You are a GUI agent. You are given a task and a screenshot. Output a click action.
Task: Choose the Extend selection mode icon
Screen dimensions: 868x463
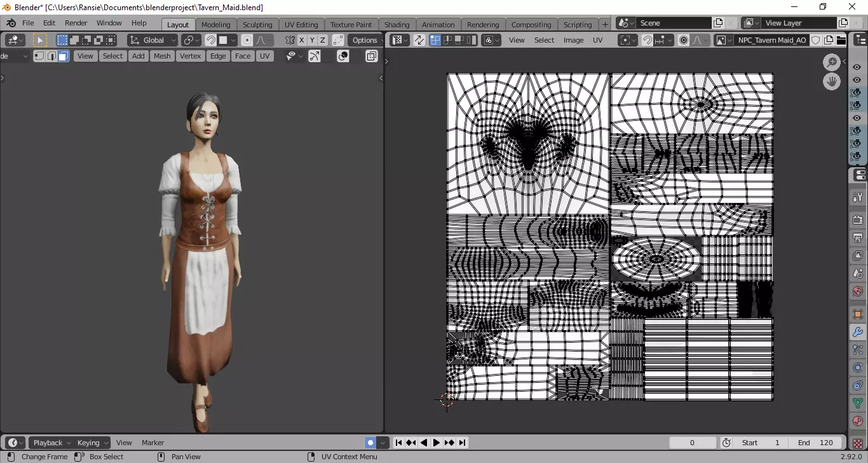click(74, 40)
